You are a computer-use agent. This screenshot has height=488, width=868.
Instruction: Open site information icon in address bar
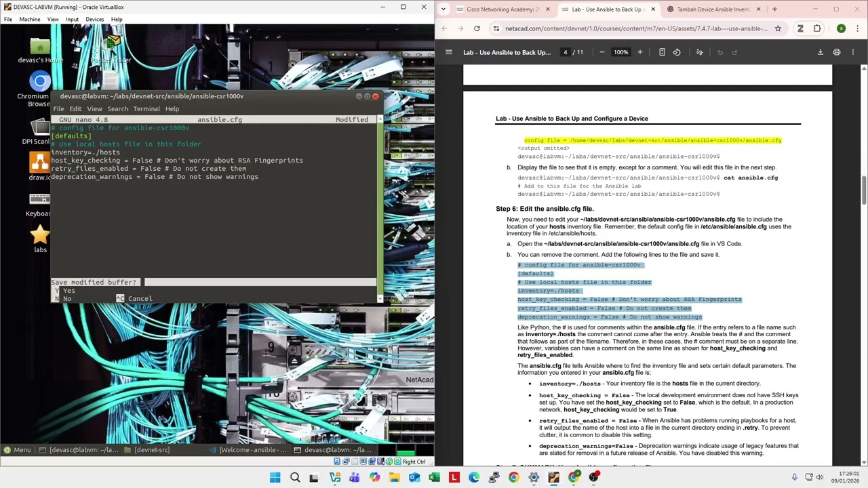pos(496,28)
